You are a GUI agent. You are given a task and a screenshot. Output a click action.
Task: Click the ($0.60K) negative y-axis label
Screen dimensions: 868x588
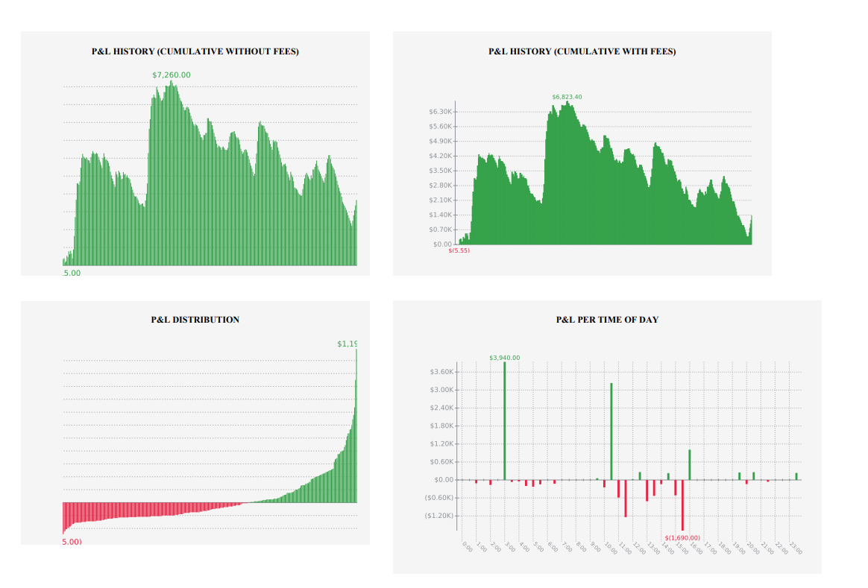[439, 498]
